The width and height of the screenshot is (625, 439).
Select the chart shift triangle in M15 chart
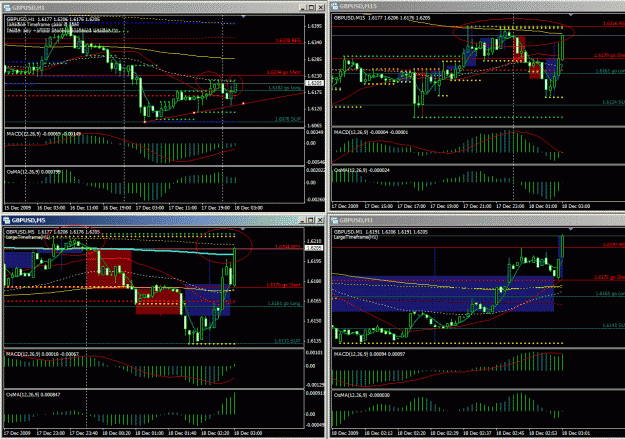click(x=571, y=15)
